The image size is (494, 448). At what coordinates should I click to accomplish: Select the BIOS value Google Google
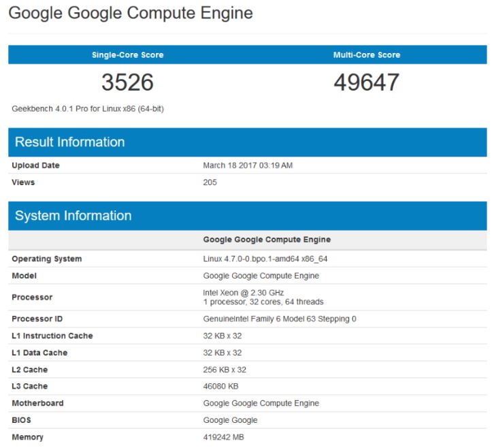click(x=230, y=420)
